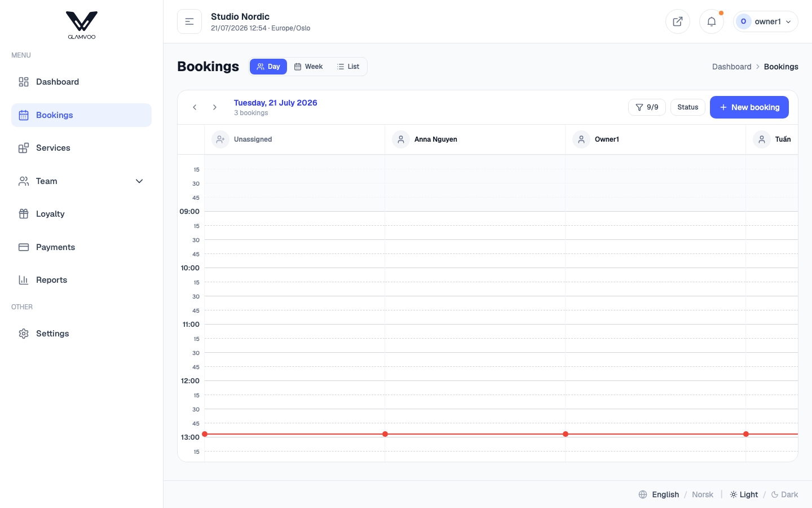Select the Tuấn column header
Image resolution: width=812 pixels, height=508 pixels.
coord(772,139)
